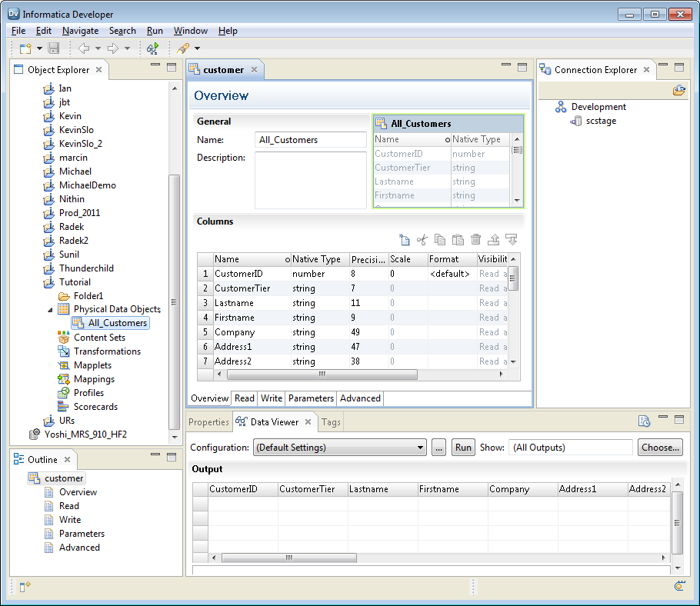Minimize the Object Explorer panel

(155, 65)
